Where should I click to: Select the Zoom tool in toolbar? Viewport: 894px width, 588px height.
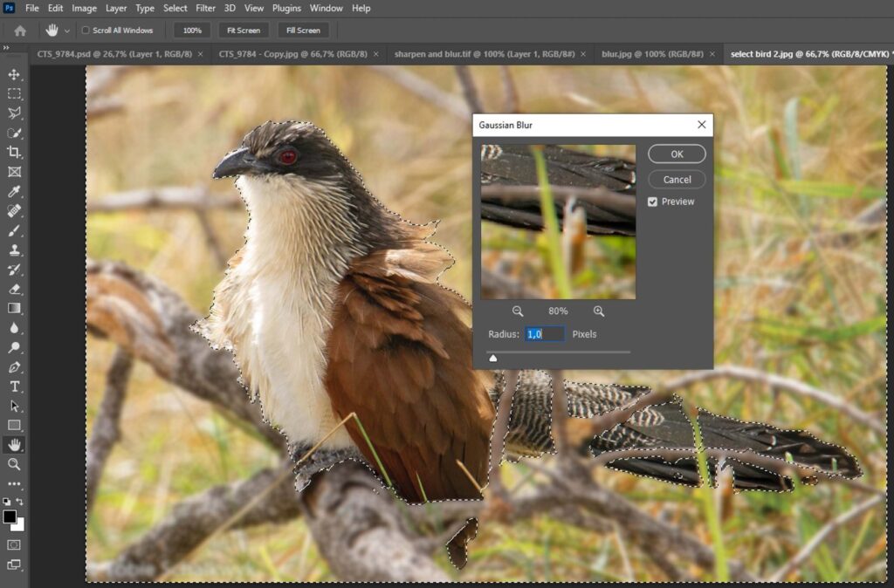[x=14, y=464]
